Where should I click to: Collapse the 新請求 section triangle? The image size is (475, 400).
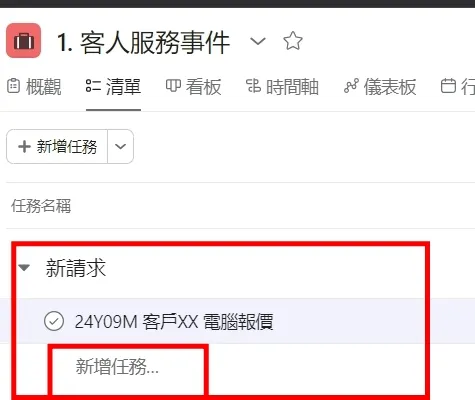tap(24, 267)
